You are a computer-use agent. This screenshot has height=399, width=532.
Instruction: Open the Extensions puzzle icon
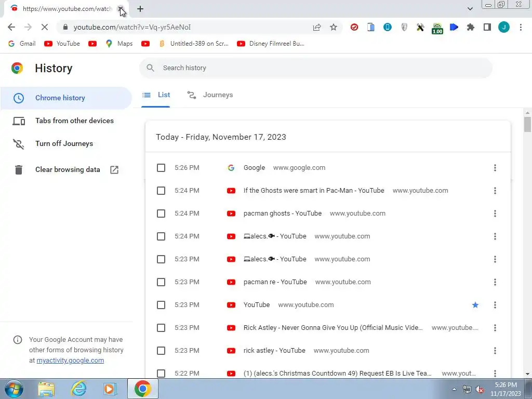tap(471, 27)
